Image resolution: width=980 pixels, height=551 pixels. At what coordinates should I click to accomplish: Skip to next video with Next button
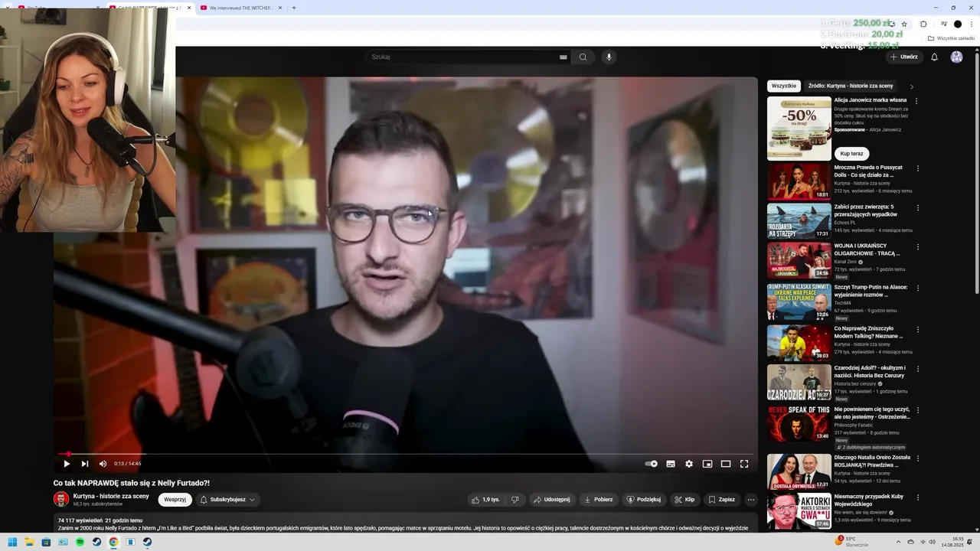click(x=85, y=464)
